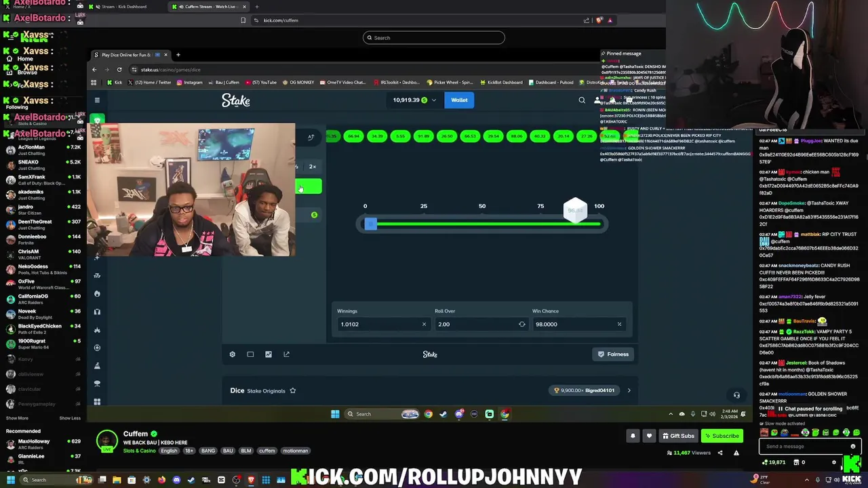Click the 91.89 past result pill
The height and width of the screenshot is (488, 868).
(x=423, y=136)
